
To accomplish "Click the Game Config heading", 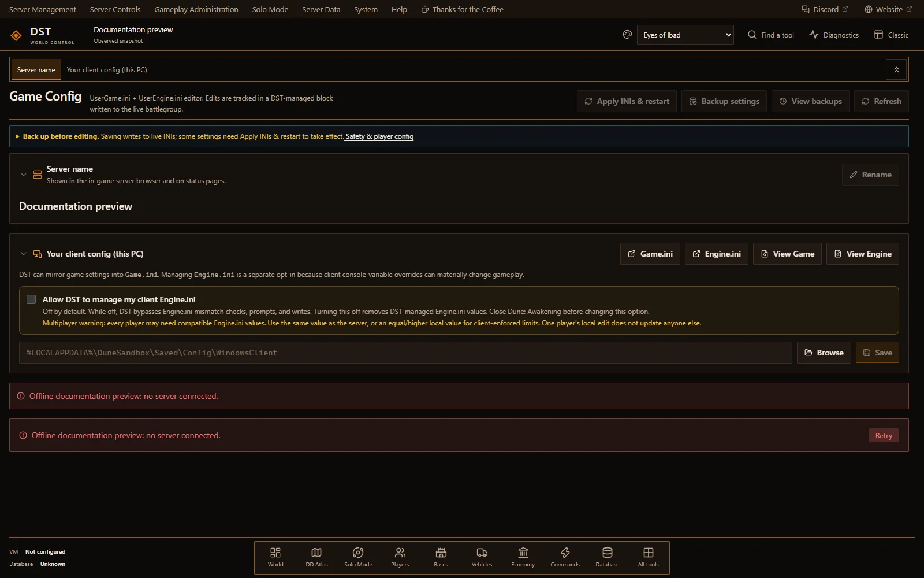I will tap(45, 97).
